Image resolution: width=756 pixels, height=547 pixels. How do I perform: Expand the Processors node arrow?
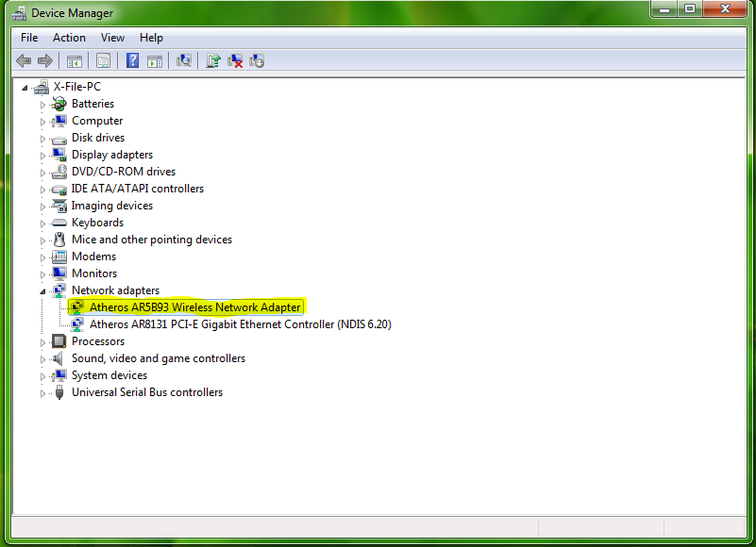click(x=42, y=342)
